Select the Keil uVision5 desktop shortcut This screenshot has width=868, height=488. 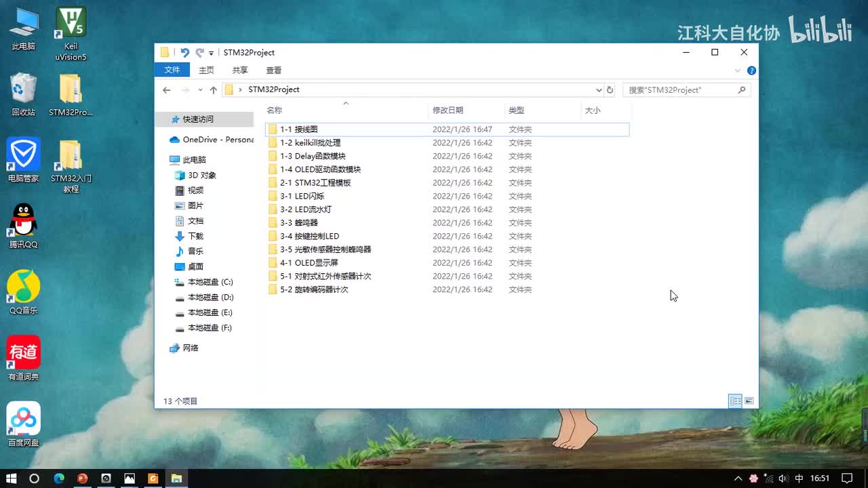[71, 35]
